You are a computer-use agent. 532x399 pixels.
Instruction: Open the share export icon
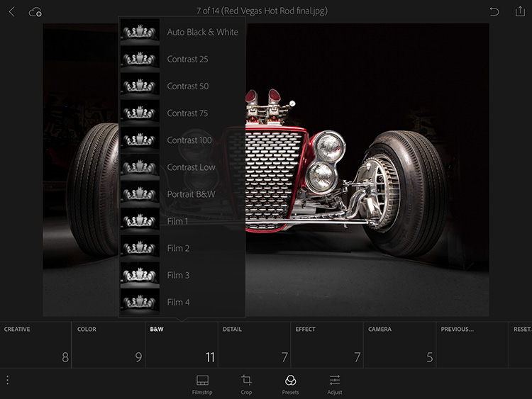[520, 11]
